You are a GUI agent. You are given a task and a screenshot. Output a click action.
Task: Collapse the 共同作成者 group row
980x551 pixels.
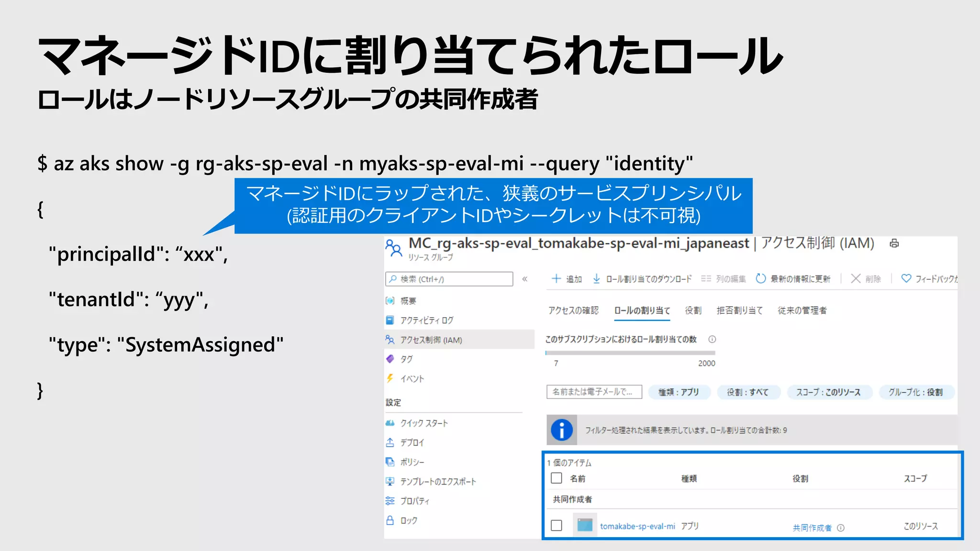(x=573, y=499)
